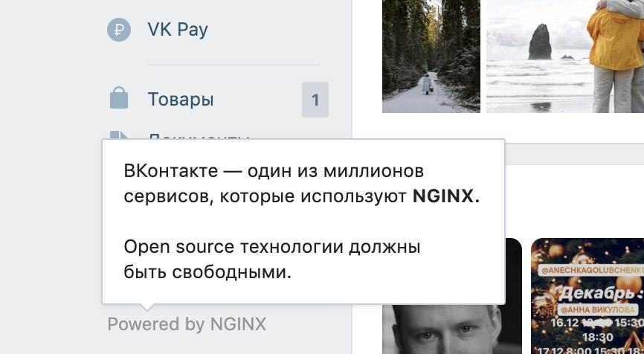
Task: Click the @АННА ВИКУЛОВА label on the image
Action: 598,310
